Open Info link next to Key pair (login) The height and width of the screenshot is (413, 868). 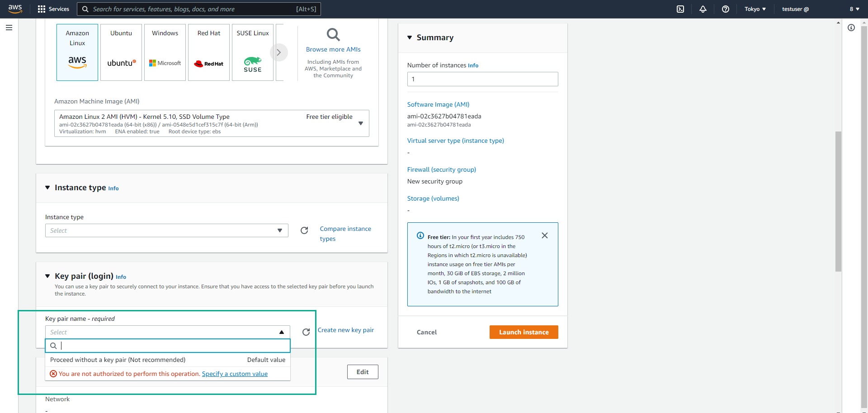pyautogui.click(x=121, y=277)
